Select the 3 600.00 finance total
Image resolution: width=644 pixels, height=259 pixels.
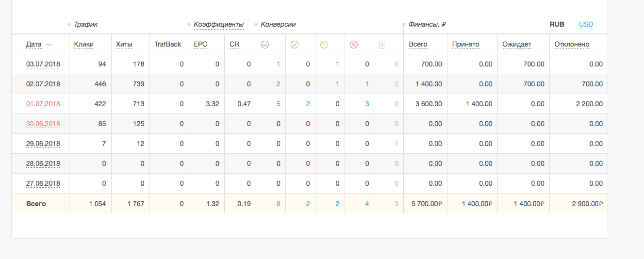click(x=429, y=104)
